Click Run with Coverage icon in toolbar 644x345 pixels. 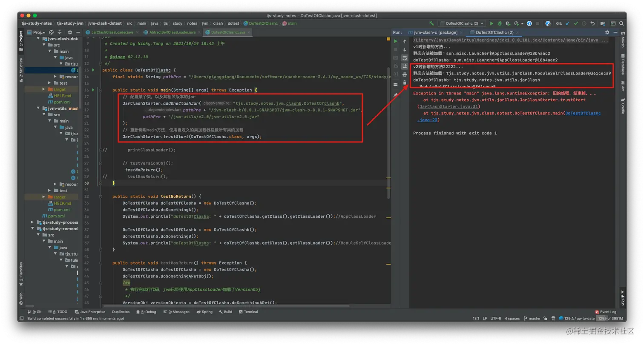pyautogui.click(x=508, y=23)
